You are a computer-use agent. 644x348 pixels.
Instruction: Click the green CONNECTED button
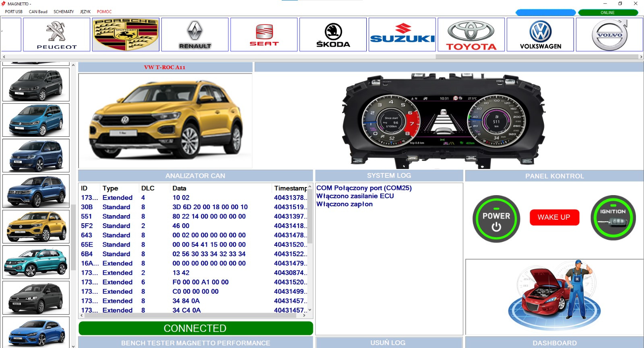coord(196,328)
